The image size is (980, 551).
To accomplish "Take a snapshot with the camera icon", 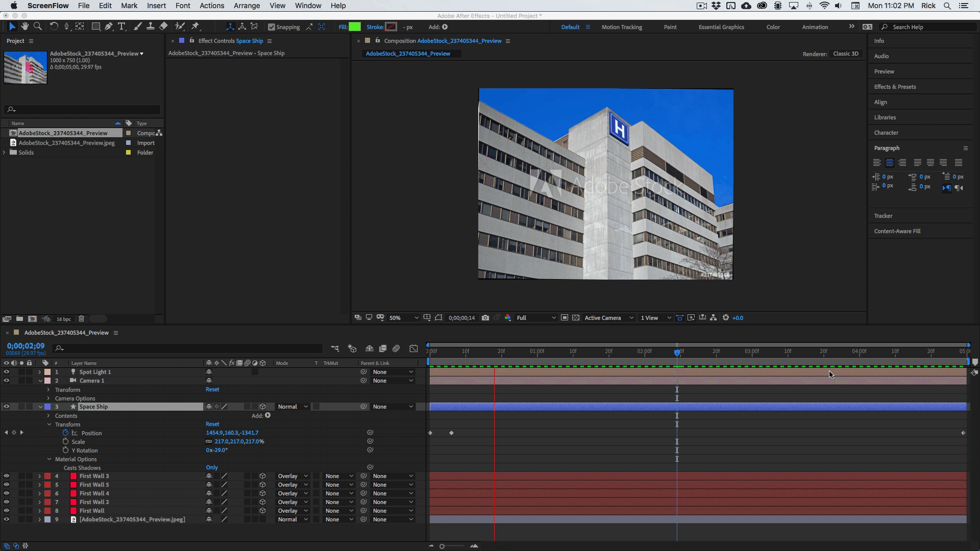I will [485, 318].
